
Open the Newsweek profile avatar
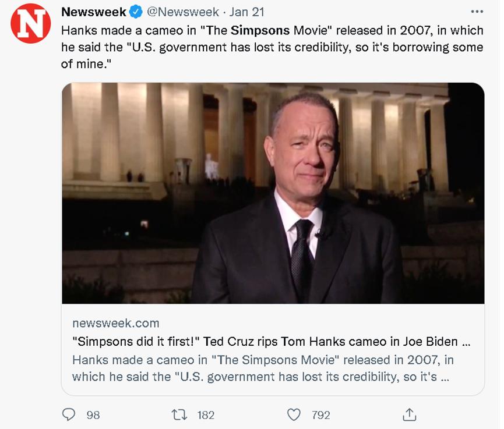(31, 23)
